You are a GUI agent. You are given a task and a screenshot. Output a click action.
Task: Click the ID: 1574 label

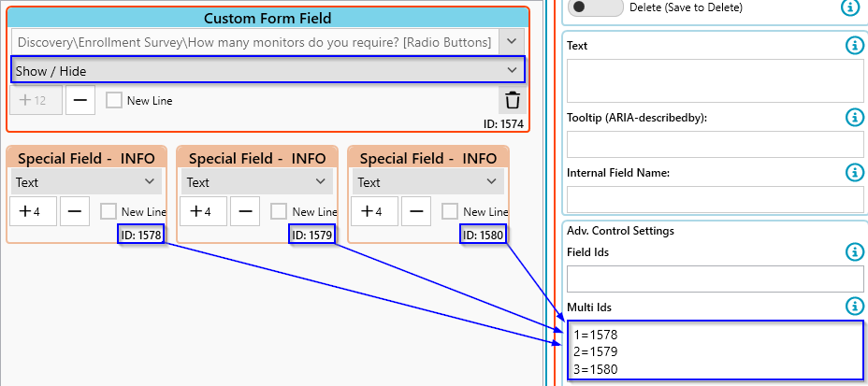pyautogui.click(x=503, y=124)
